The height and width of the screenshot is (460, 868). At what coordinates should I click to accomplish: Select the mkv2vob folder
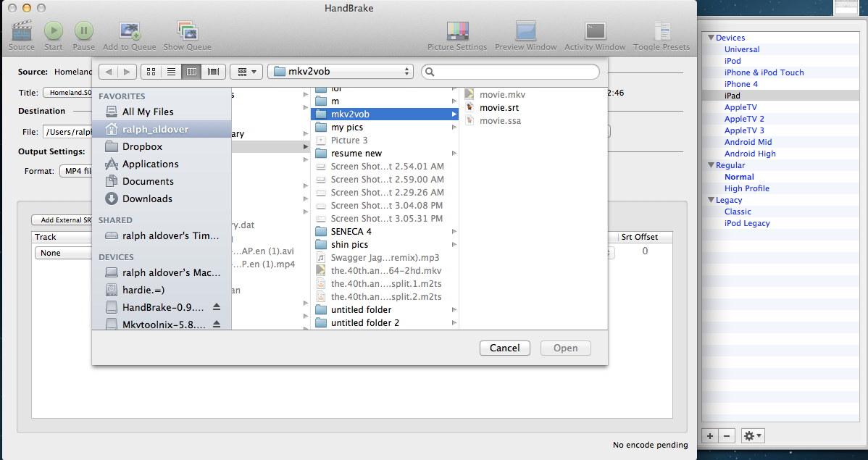[x=385, y=114]
